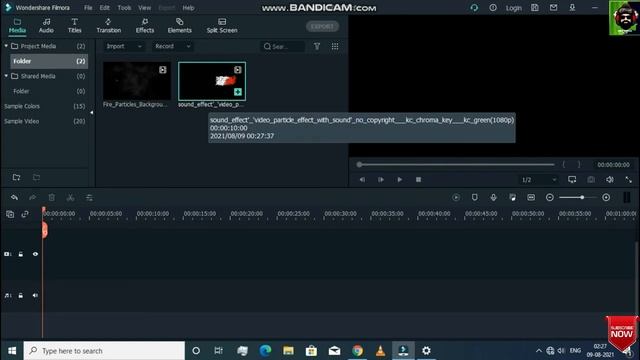
Task: Select the Split Screen tab
Action: pyautogui.click(x=222, y=25)
